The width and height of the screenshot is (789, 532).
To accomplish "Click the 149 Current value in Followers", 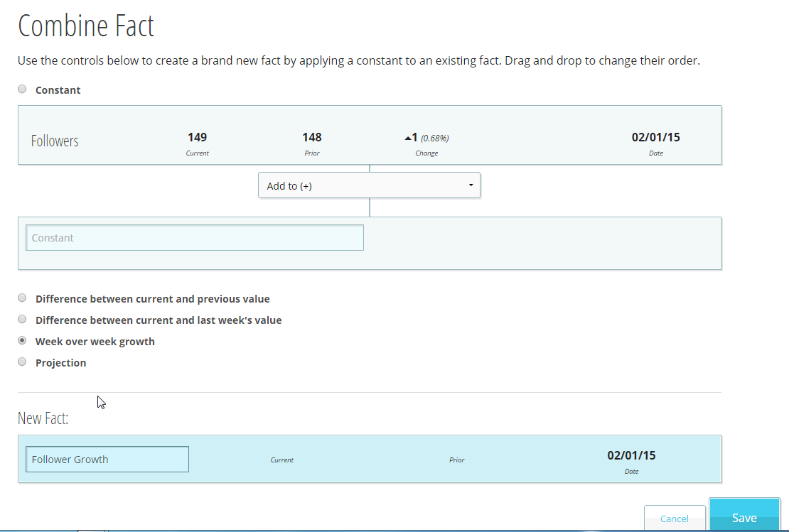I will pyautogui.click(x=197, y=137).
